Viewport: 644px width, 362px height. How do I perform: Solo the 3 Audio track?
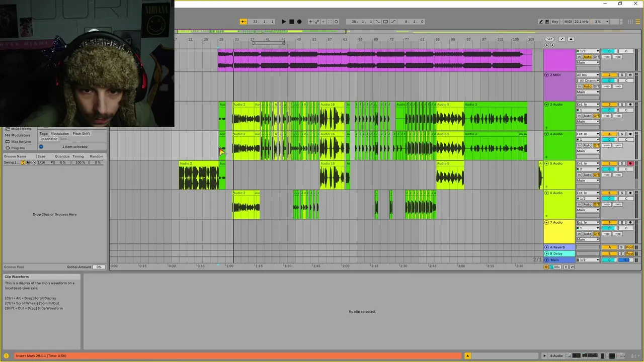click(622, 105)
